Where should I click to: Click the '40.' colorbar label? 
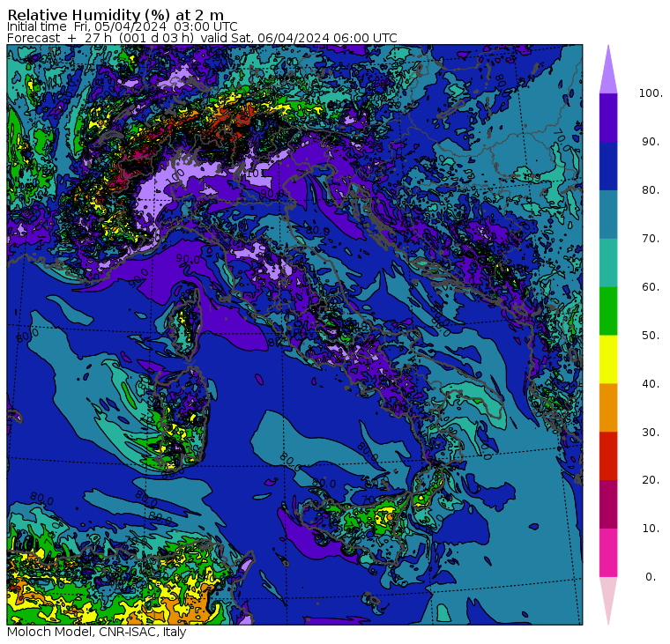point(651,383)
